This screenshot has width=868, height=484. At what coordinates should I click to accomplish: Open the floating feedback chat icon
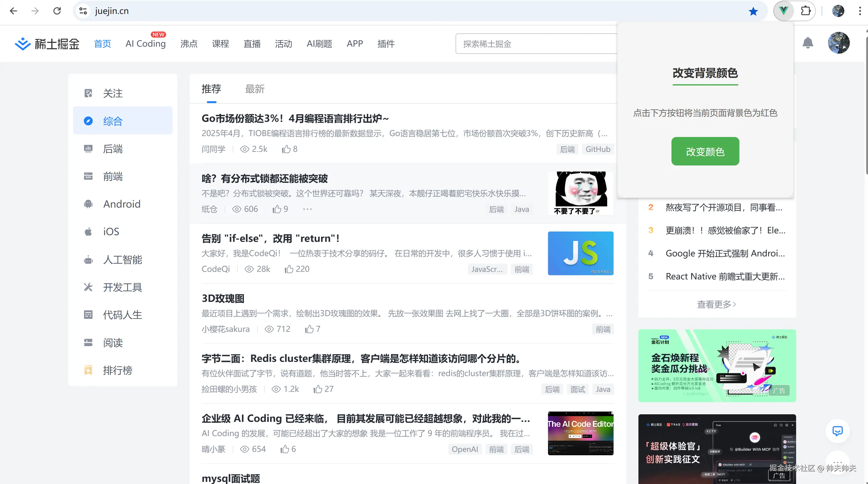click(837, 431)
